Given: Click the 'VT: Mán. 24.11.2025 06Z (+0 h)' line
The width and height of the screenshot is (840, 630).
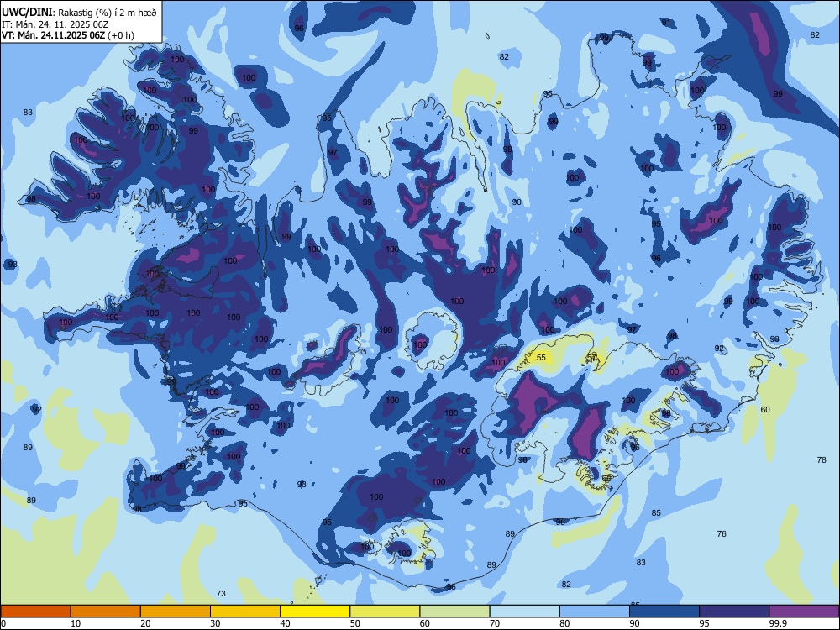Looking at the screenshot, I should pyautogui.click(x=68, y=35).
